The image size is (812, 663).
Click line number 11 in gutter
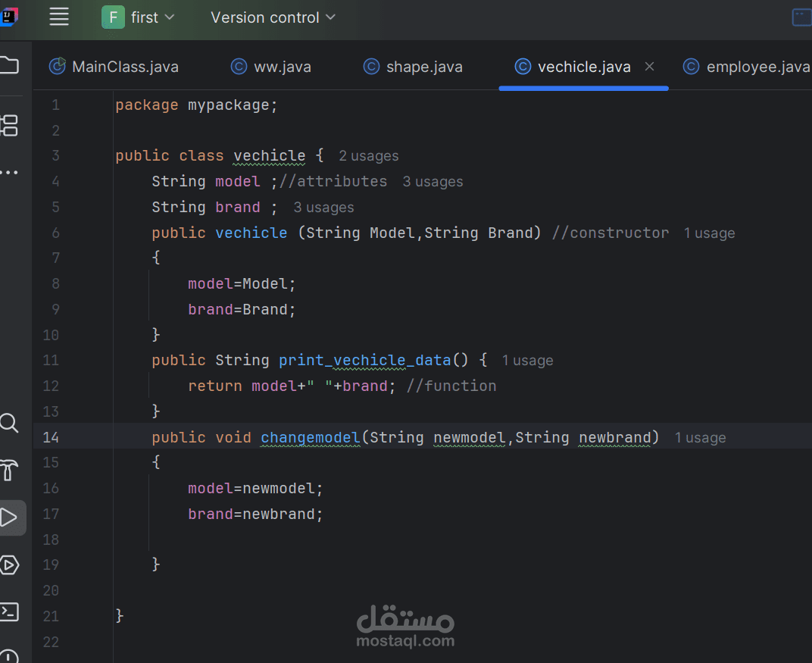[51, 361]
